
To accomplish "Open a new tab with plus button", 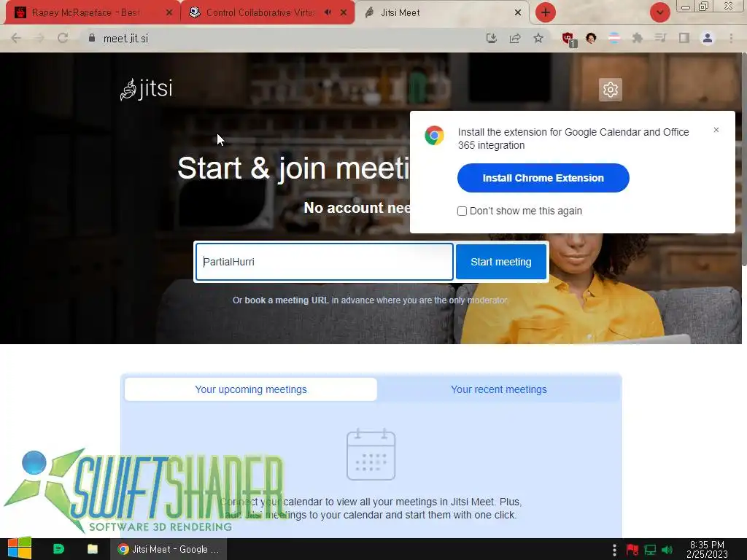I will click(546, 12).
